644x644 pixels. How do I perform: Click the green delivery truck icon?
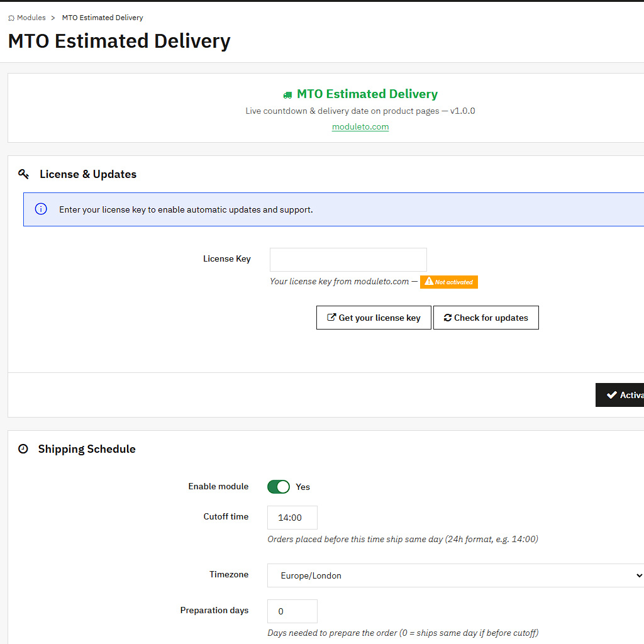(x=287, y=95)
